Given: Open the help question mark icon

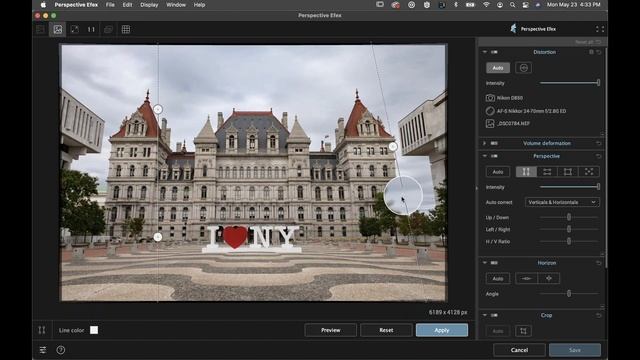Looking at the screenshot, I should 60,350.
